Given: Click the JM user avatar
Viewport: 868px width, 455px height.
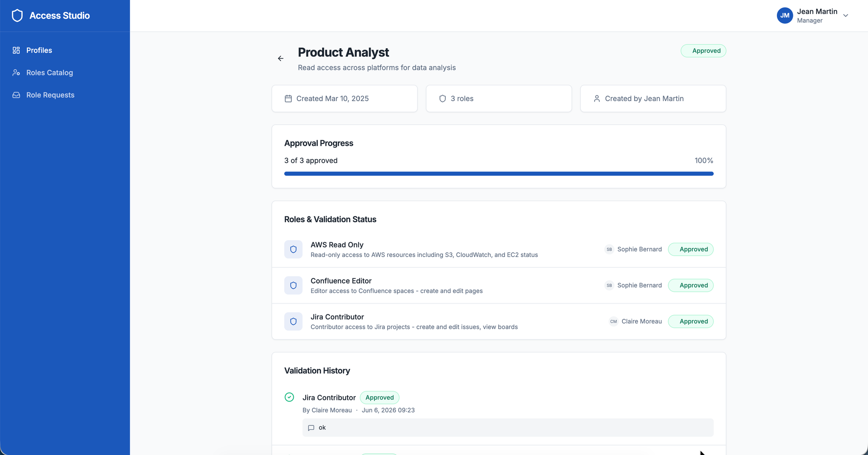Looking at the screenshot, I should click(785, 16).
